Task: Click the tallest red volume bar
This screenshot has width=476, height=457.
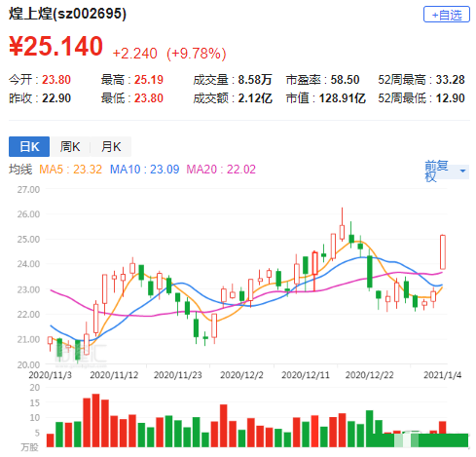Action: (x=95, y=420)
